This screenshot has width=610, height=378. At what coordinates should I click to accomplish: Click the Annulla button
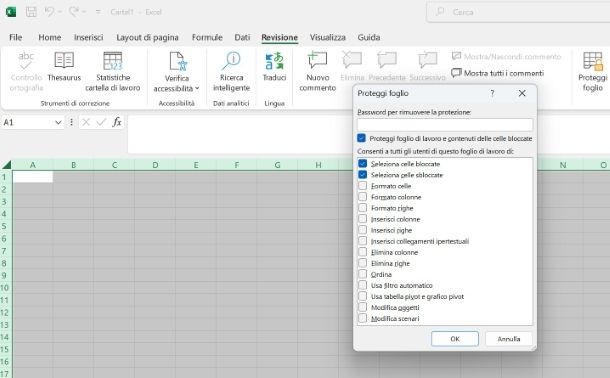point(508,339)
